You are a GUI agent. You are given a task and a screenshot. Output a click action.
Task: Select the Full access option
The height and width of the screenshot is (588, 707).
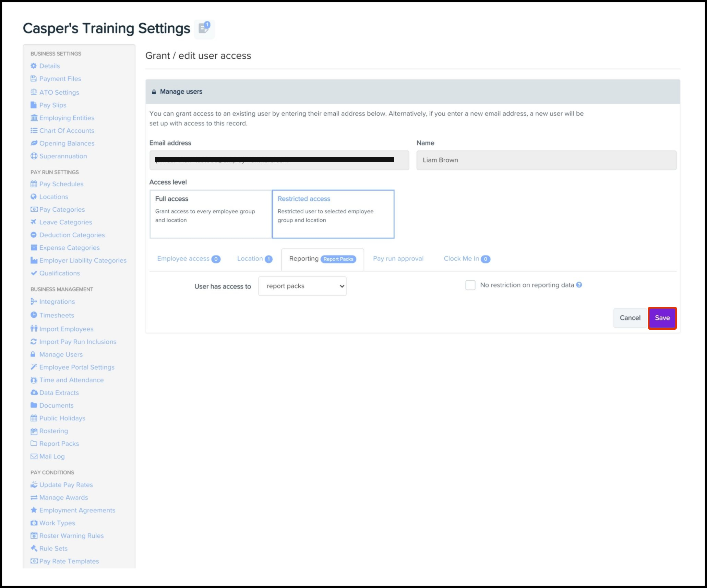[x=211, y=214]
